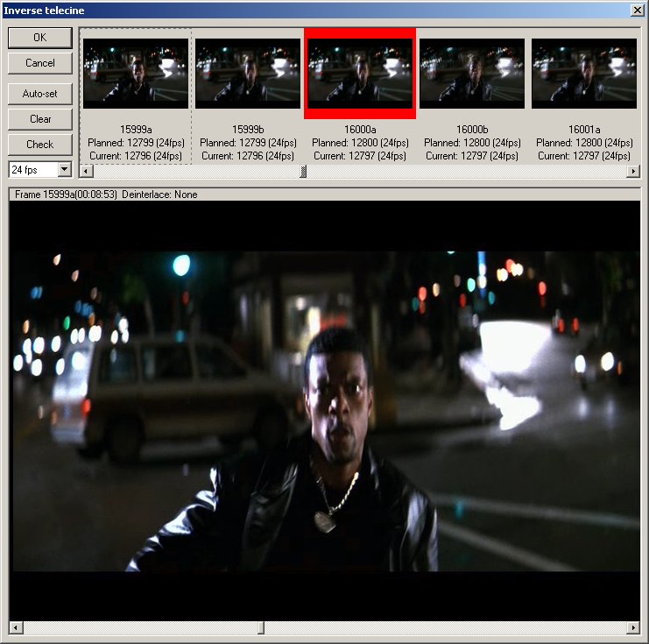Click 'Current: 12796 (24fps)' under 15999b

248,156
